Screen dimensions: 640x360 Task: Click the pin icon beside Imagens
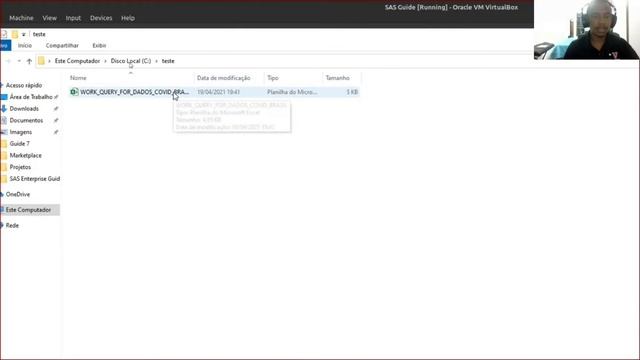point(56,132)
